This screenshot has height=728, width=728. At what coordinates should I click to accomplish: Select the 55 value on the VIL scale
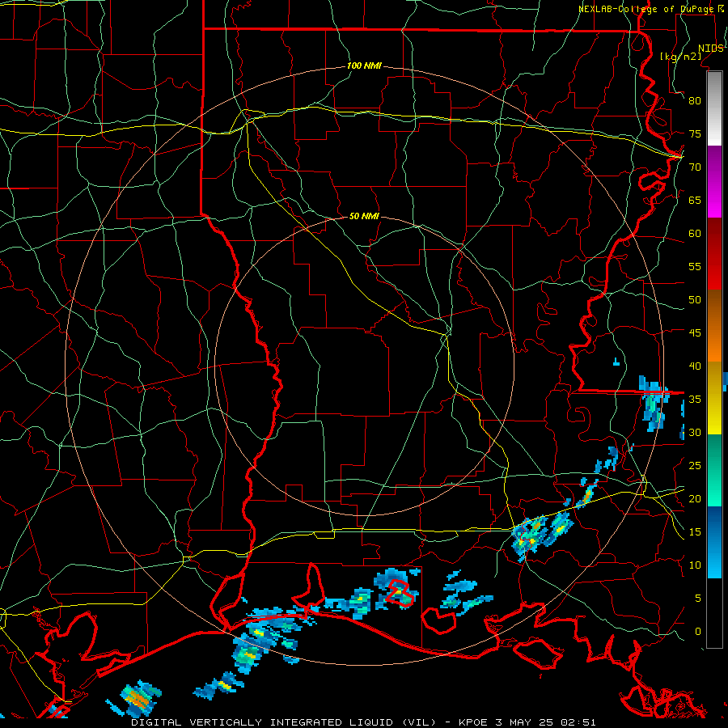(x=695, y=266)
